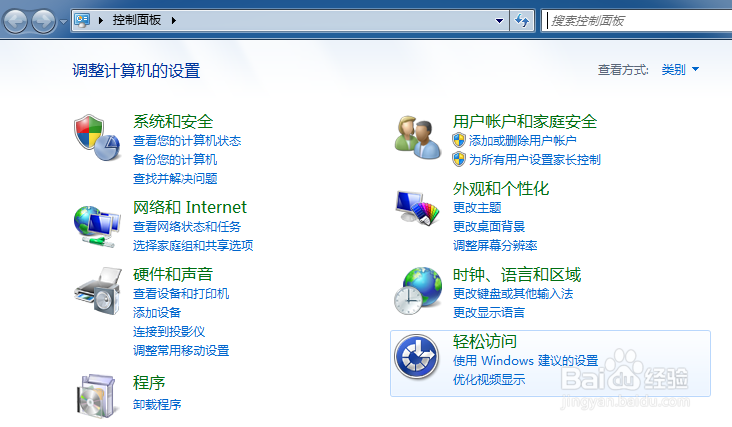The height and width of the screenshot is (427, 732).
Task: Open 查看设备和打印机
Action: pyautogui.click(x=181, y=294)
